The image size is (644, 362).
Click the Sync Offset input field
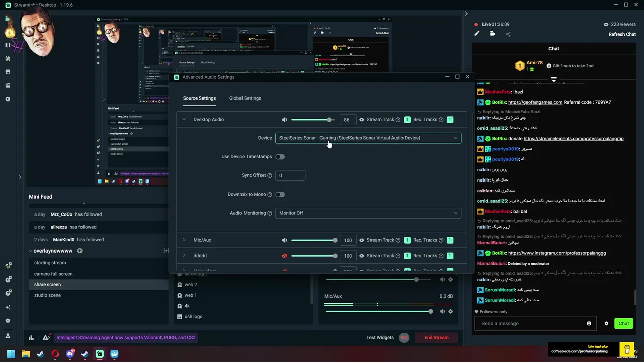click(290, 175)
